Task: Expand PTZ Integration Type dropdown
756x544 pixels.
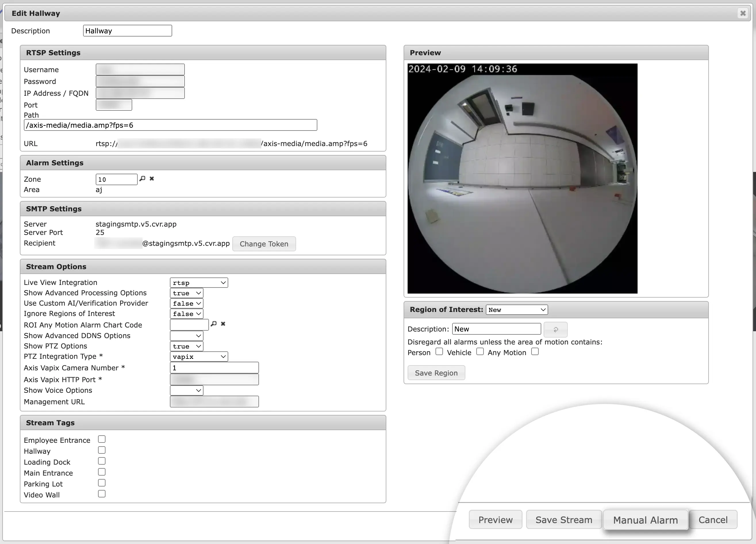Action: click(x=199, y=357)
